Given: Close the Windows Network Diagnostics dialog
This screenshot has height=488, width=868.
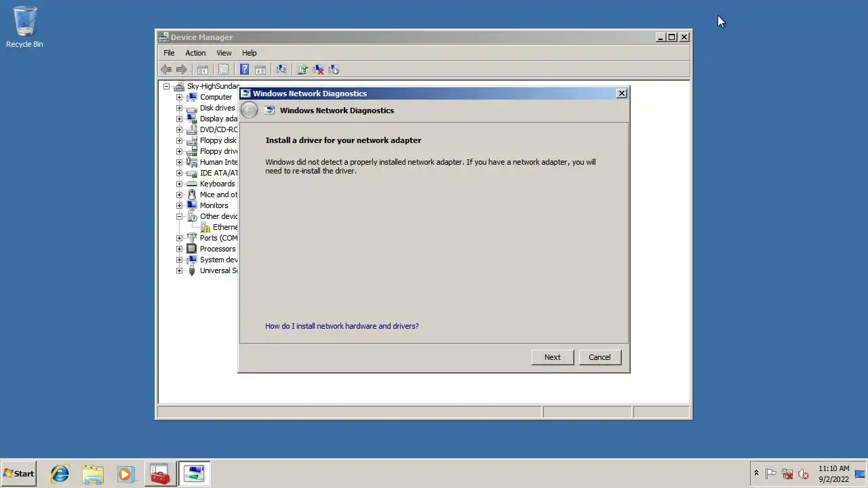Looking at the screenshot, I should 621,94.
